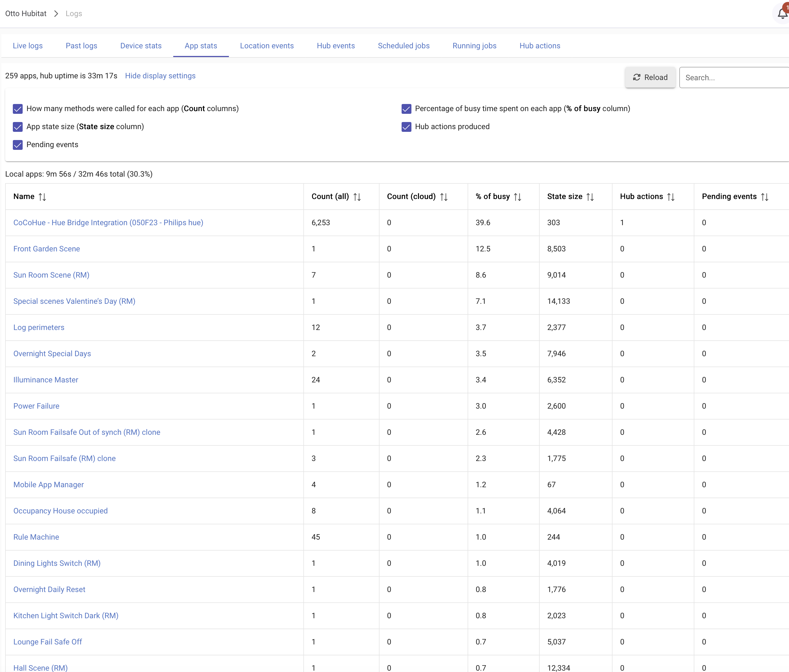Viewport: 789px width, 672px height.
Task: Sort by Count (cloud) arrows icon
Action: [x=444, y=197]
